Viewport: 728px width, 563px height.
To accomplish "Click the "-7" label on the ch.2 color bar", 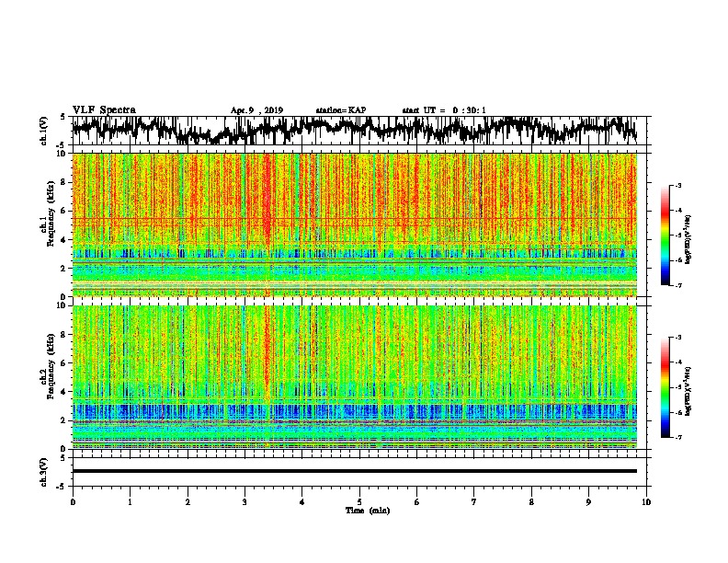I will coord(677,437).
